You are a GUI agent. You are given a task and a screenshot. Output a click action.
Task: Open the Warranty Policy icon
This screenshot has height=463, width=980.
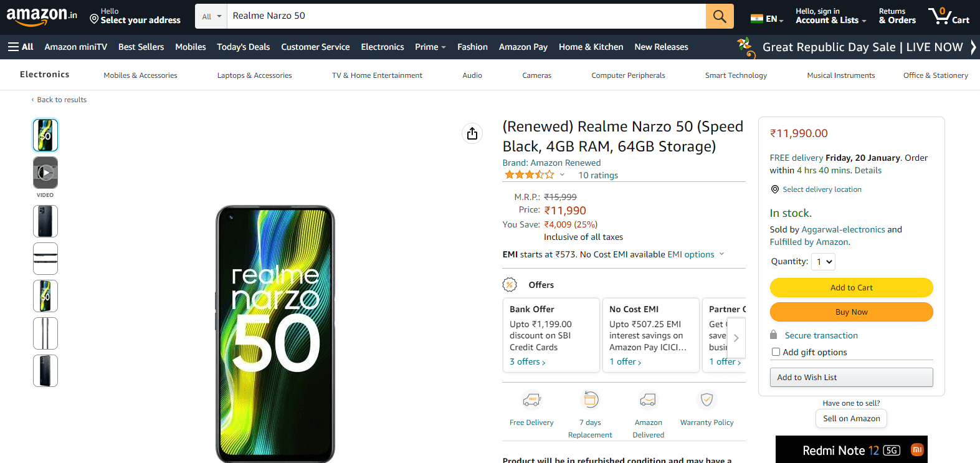(x=706, y=399)
